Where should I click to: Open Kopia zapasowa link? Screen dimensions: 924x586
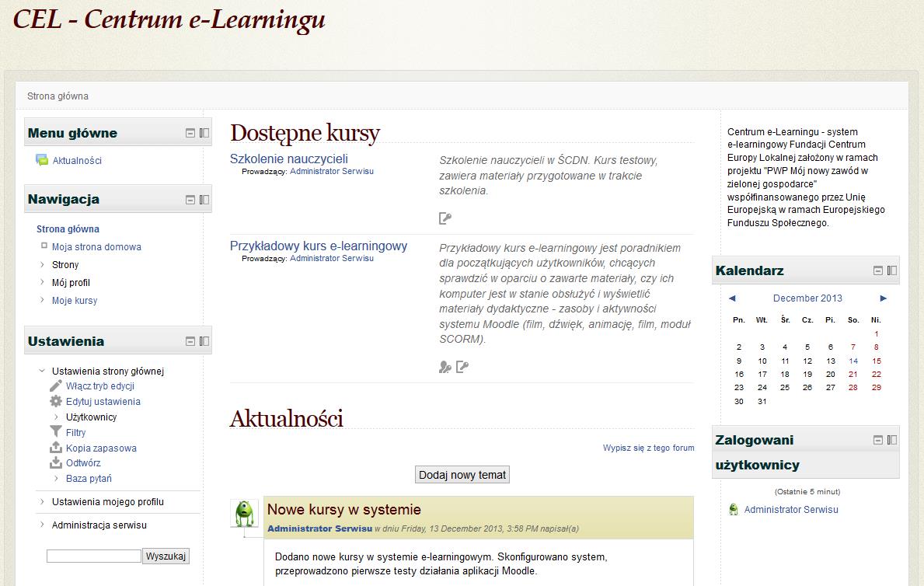click(101, 448)
